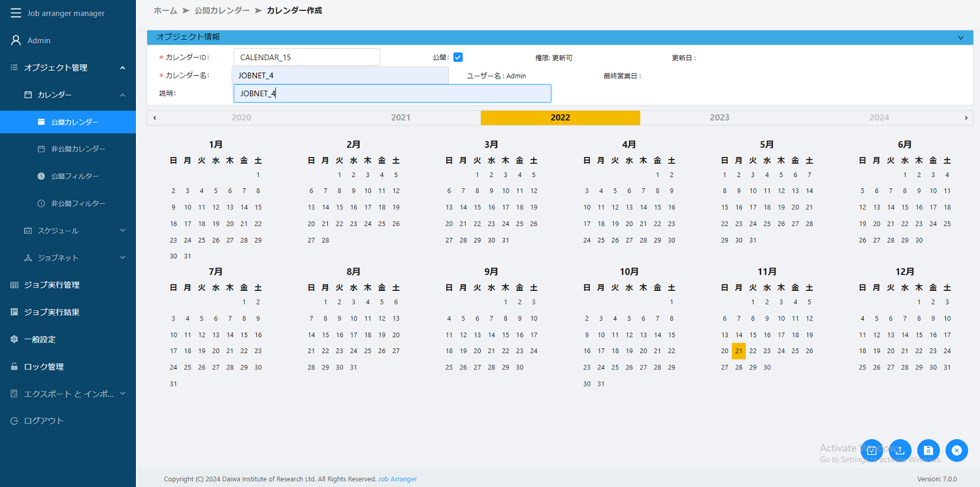Click the 一般設定 gear icon
The width and height of the screenshot is (980, 487).
click(14, 339)
